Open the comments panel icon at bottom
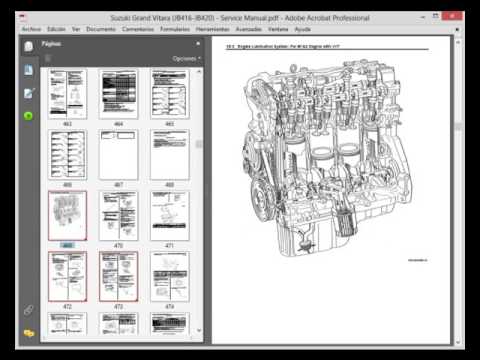The width and height of the screenshot is (480, 360). (x=29, y=333)
